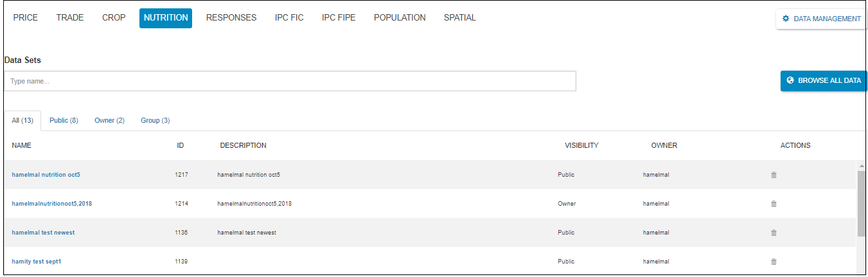Image resolution: width=868 pixels, height=277 pixels.
Task: Open the POPULATION tab
Action: pyautogui.click(x=400, y=18)
